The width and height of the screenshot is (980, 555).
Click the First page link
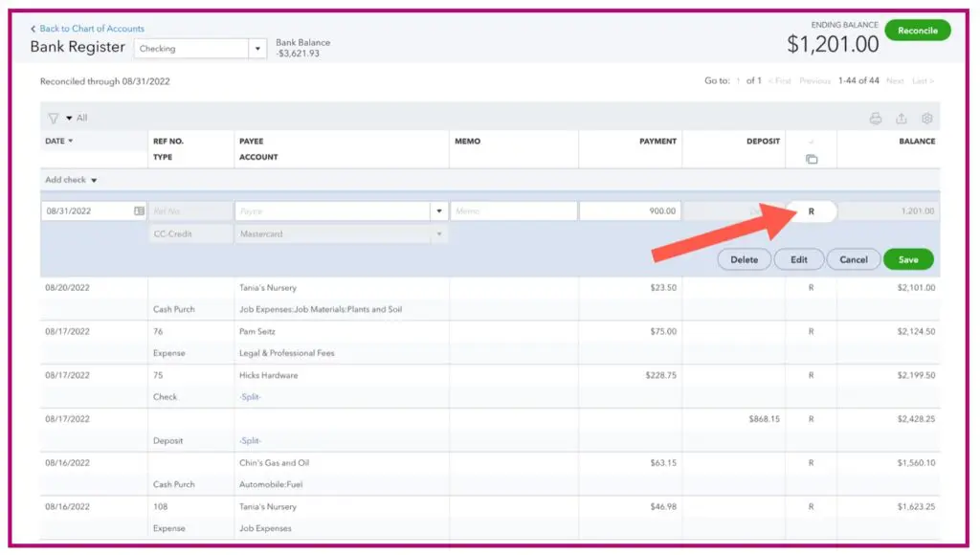point(780,81)
